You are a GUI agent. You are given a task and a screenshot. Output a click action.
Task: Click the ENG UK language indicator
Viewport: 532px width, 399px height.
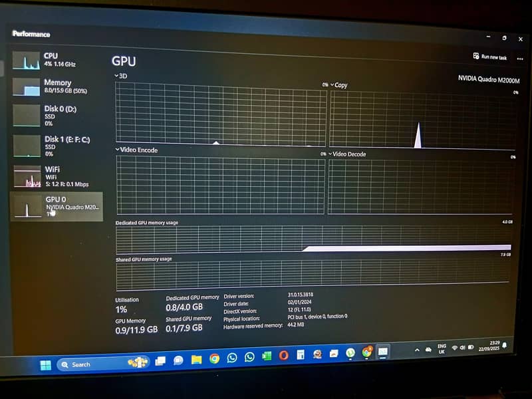[442, 348]
